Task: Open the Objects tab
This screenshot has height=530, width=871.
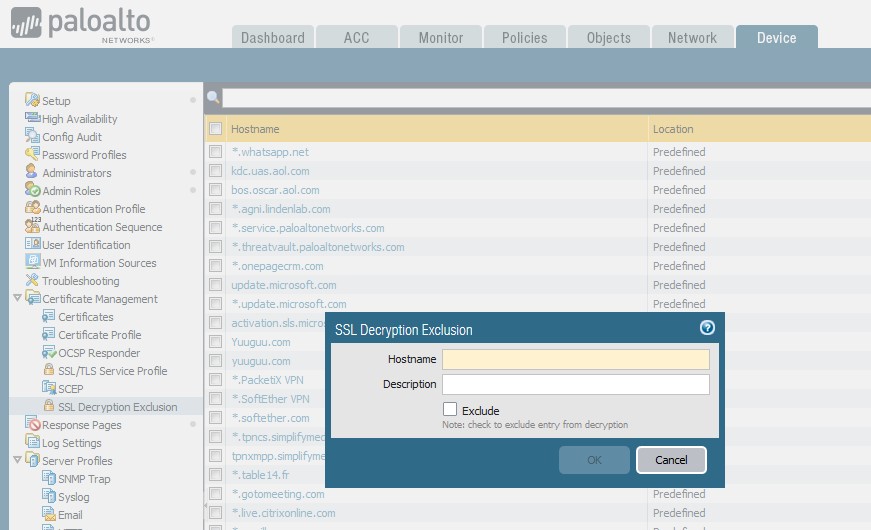Action: (608, 37)
